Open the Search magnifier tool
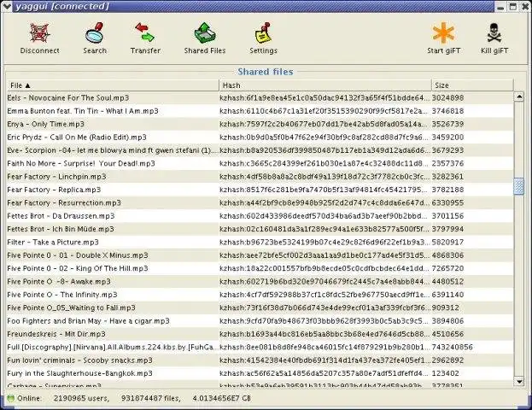The image size is (532, 410). (x=95, y=33)
